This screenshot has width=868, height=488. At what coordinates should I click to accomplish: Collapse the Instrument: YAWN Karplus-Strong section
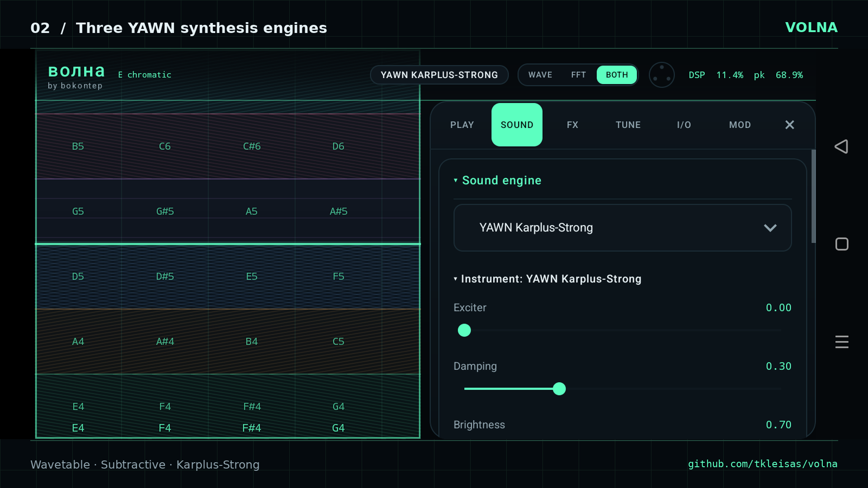coord(547,279)
